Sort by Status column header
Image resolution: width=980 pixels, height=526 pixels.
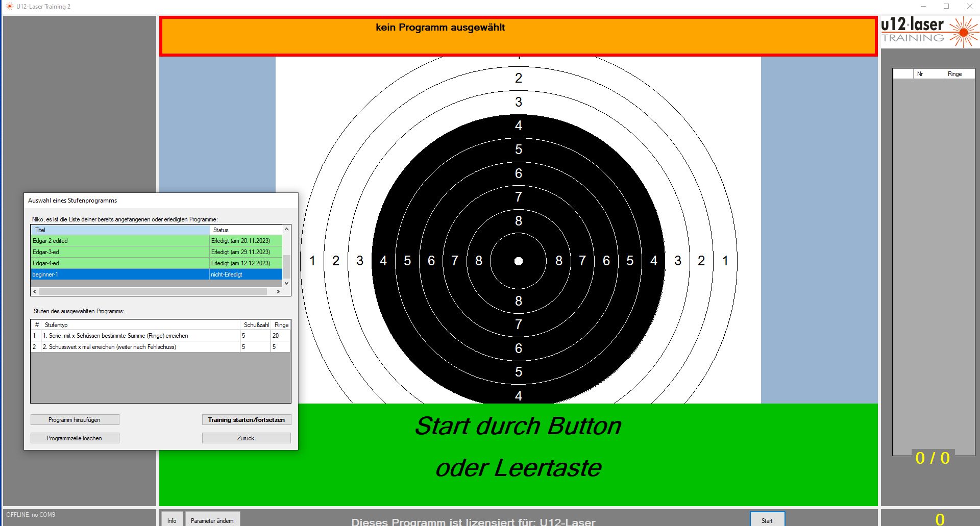[x=246, y=230]
